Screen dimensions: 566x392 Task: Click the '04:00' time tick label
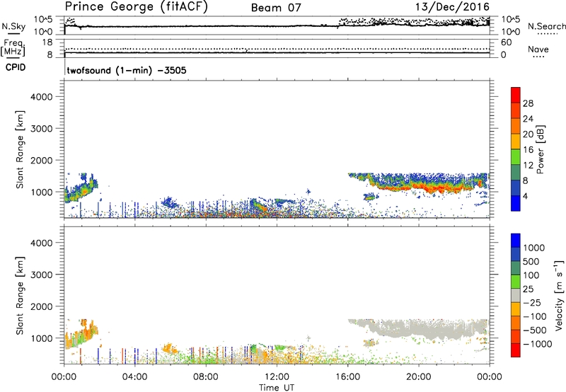click(x=134, y=377)
